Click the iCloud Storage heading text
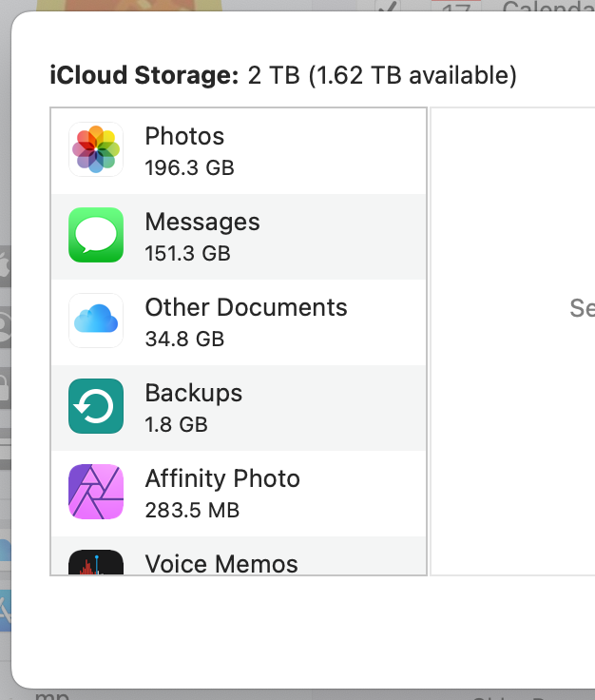Viewport: 595px width, 700px height. tap(144, 75)
